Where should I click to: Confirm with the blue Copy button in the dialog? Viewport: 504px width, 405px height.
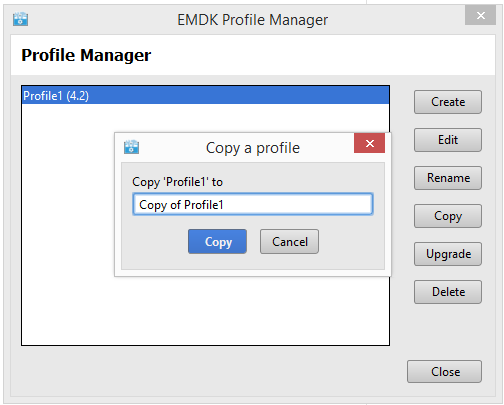click(217, 241)
